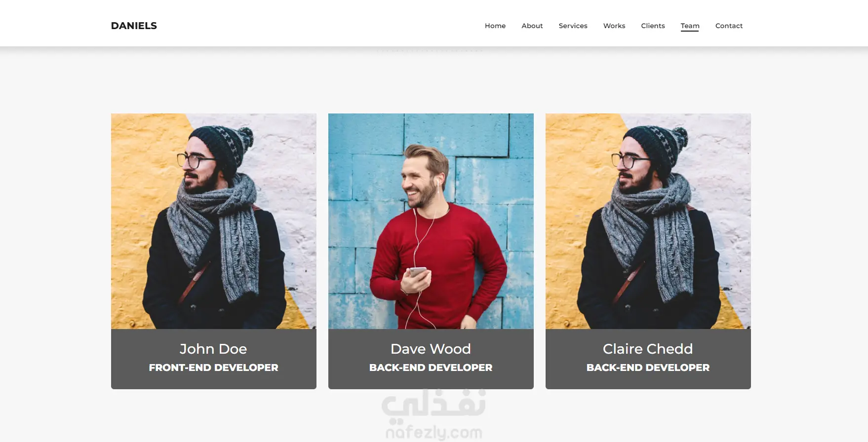868x442 pixels.
Task: Open the Contact nav link
Action: pyautogui.click(x=729, y=26)
